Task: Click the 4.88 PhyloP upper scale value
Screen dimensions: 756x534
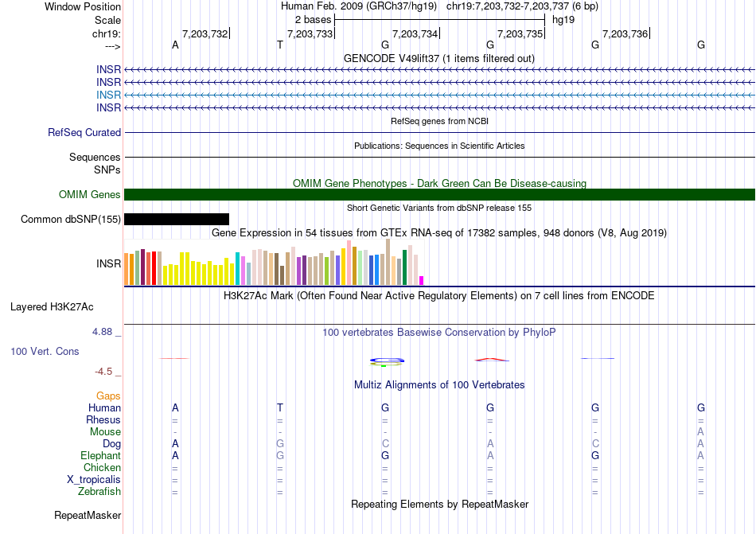Action: [102, 332]
